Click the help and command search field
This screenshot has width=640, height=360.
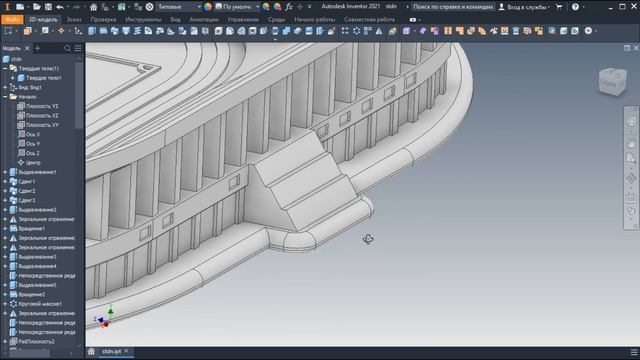tap(453, 7)
